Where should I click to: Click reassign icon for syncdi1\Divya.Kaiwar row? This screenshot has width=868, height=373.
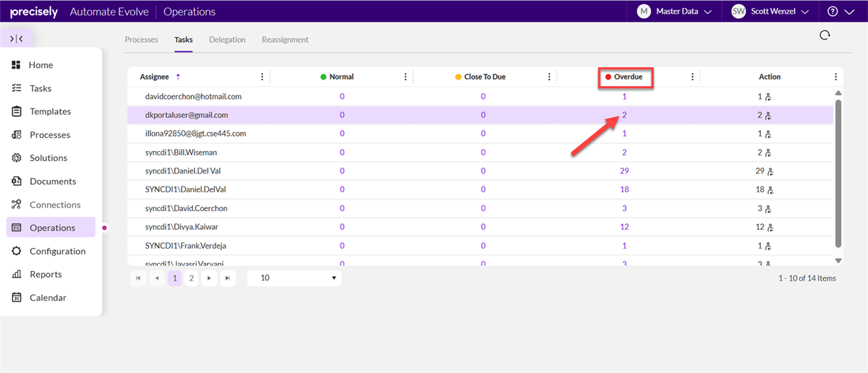771,228
